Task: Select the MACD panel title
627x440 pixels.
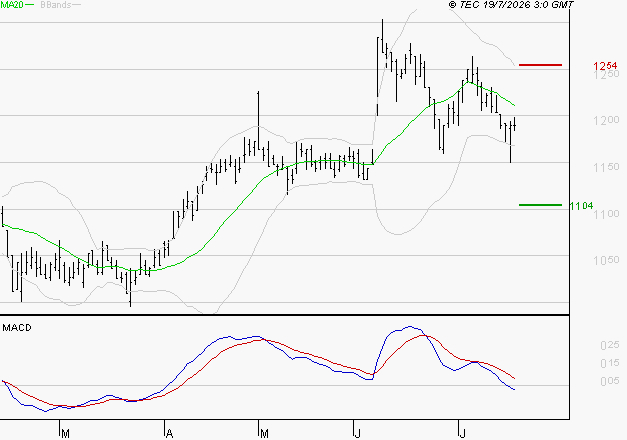Action: coord(17,328)
